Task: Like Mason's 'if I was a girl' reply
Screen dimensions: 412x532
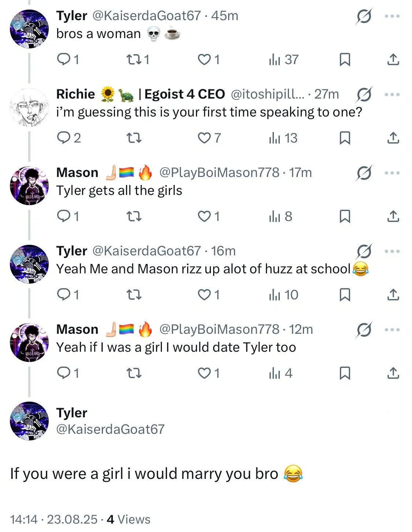Action: coord(204,373)
